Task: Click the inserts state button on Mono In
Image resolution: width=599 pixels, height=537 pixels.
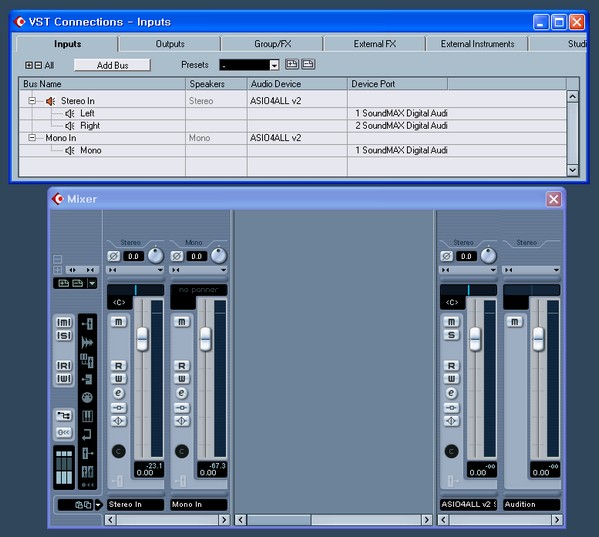Action: (181, 408)
